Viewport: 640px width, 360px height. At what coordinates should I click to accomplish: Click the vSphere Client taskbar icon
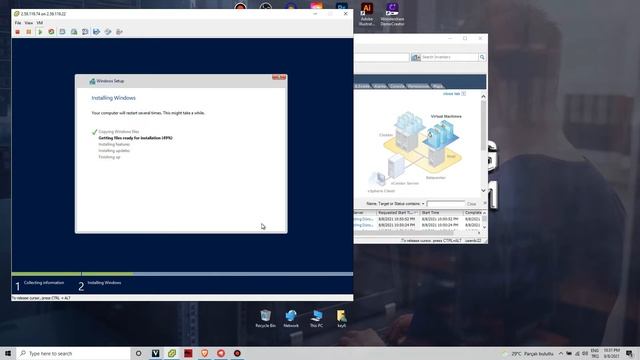172,353
